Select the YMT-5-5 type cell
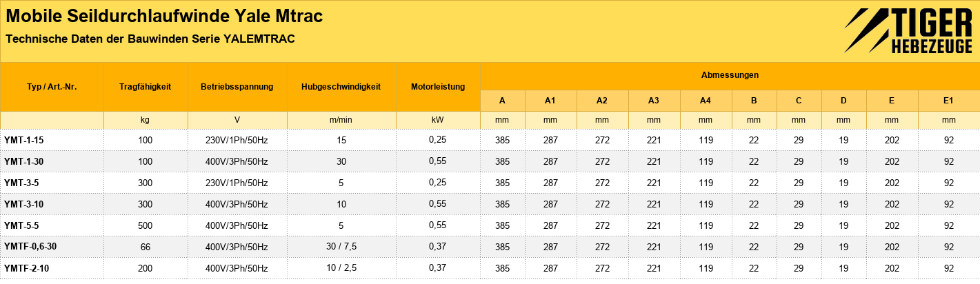The width and height of the screenshot is (980, 284). tap(52, 225)
